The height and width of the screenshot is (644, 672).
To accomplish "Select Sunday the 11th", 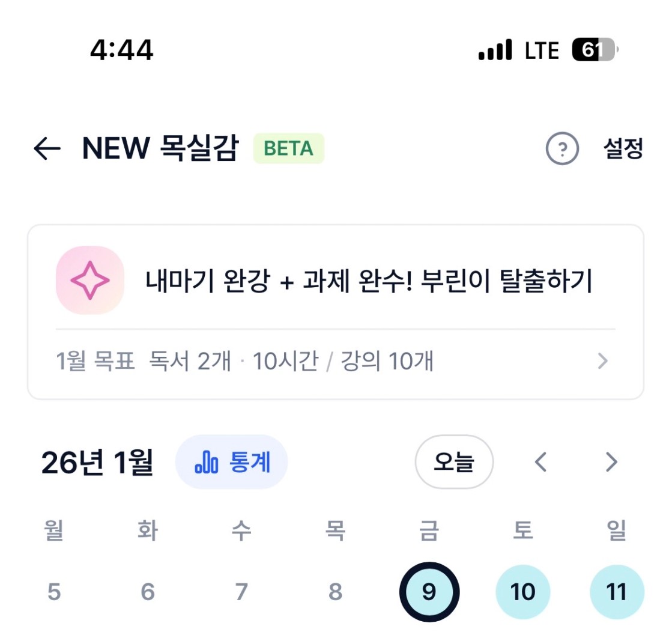I will (617, 592).
